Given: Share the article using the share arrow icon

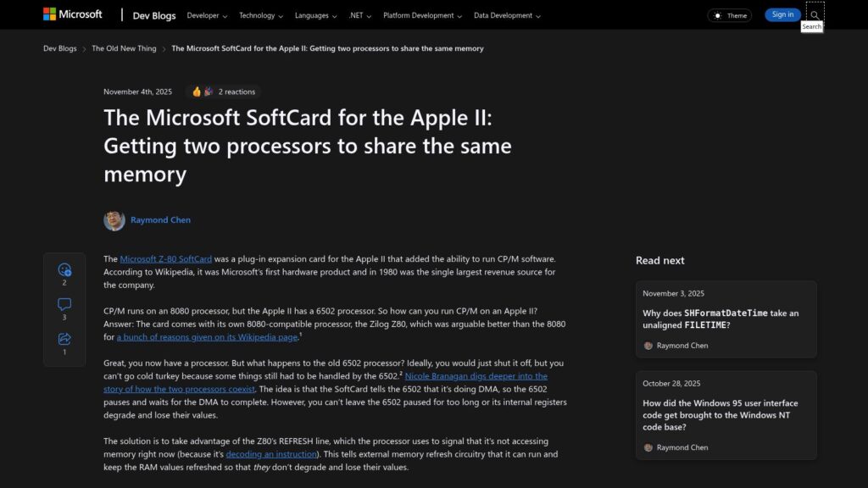Looking at the screenshot, I should pos(64,338).
